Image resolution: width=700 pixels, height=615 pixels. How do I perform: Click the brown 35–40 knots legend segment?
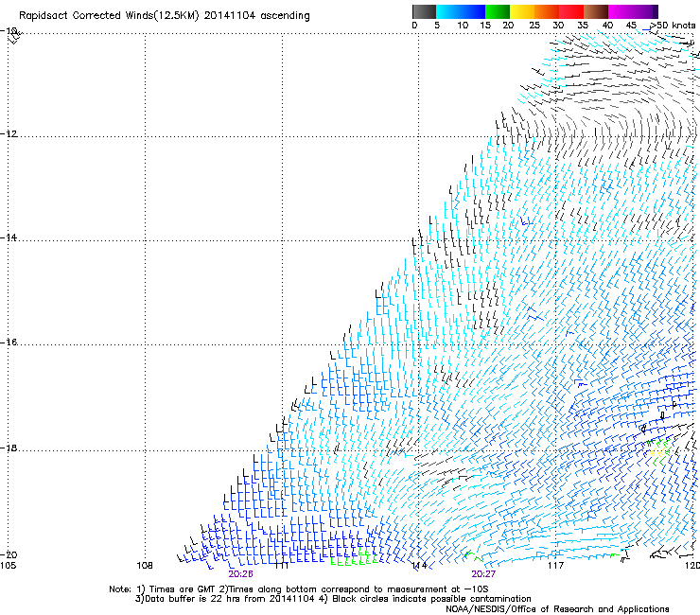click(x=596, y=11)
